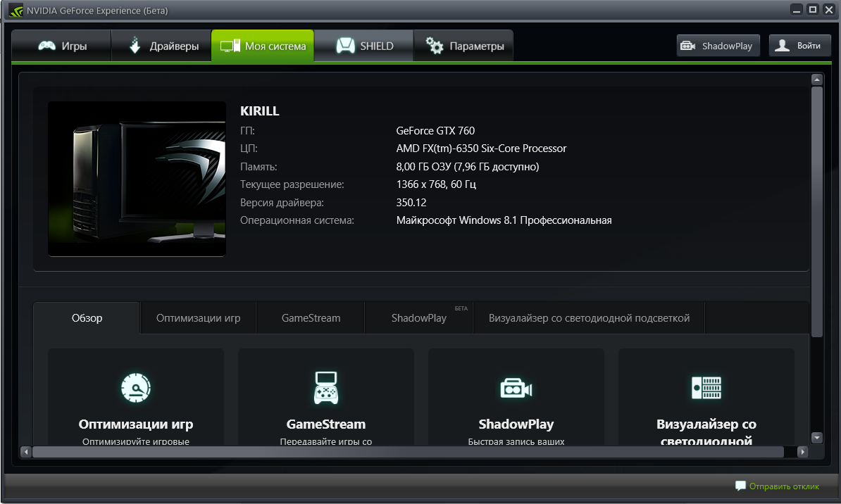Click the Память: label

coord(258,167)
